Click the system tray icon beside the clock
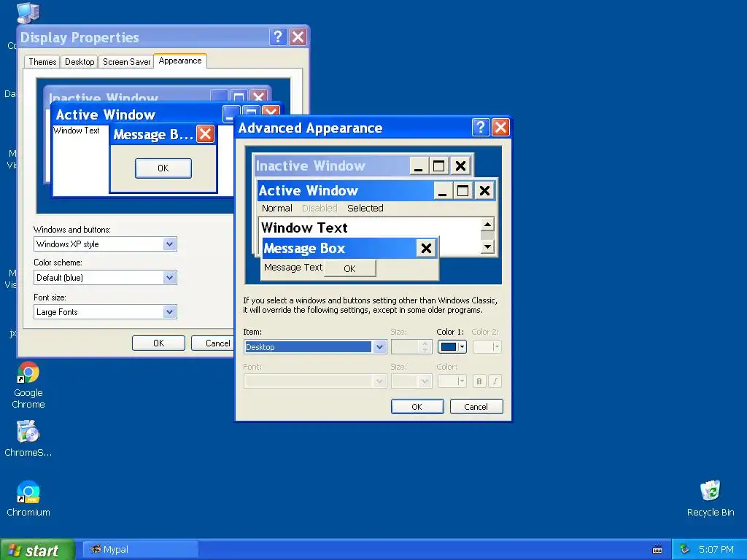The height and width of the screenshot is (560, 747). tap(684, 549)
